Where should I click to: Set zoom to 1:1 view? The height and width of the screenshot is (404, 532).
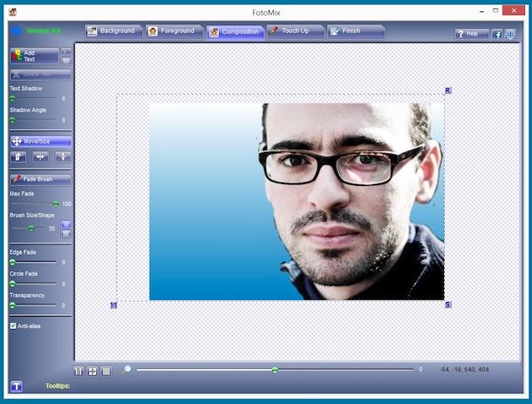[x=78, y=372]
